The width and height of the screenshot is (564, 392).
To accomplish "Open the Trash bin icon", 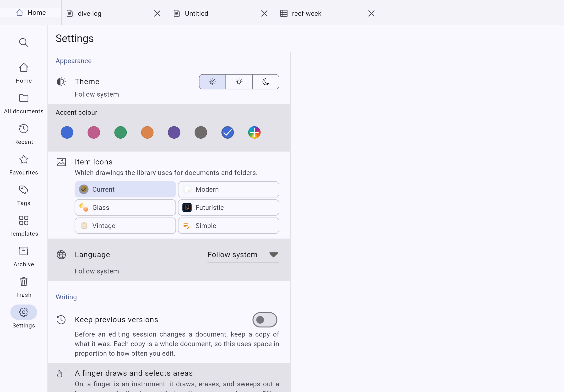I will [x=24, y=282].
